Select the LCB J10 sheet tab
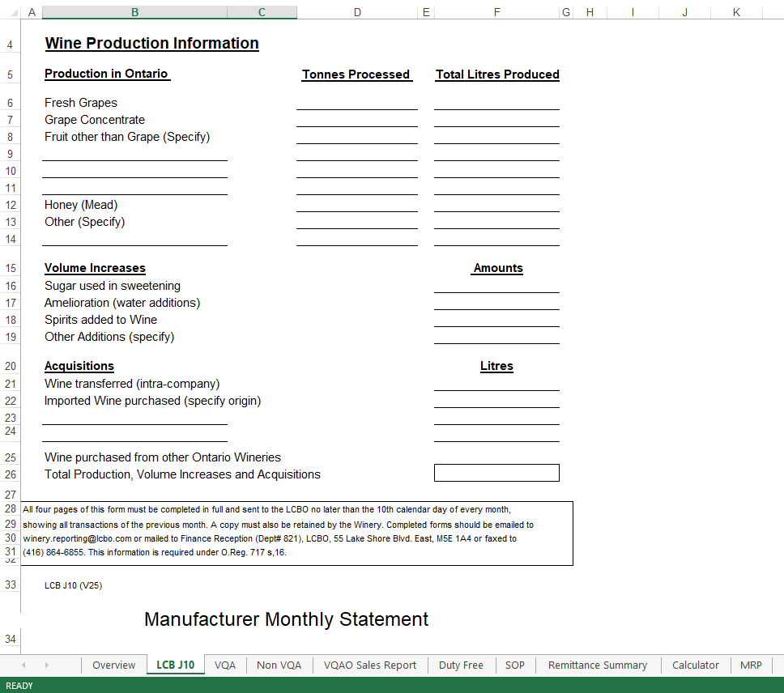 point(176,665)
